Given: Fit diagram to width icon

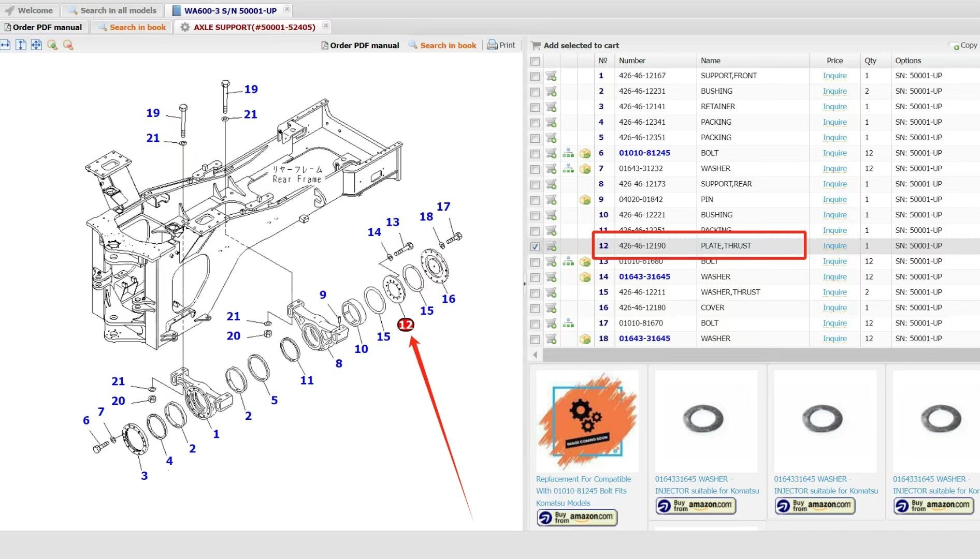Looking at the screenshot, I should point(5,45).
